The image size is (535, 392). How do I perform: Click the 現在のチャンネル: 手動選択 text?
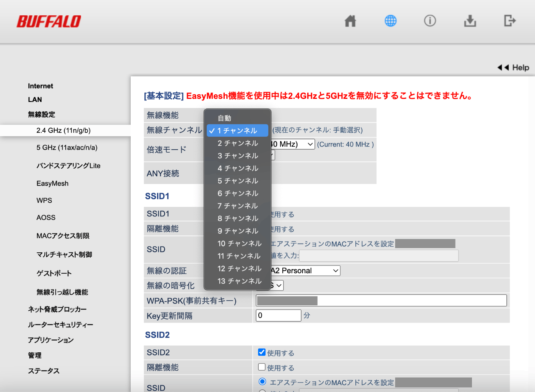pyautogui.click(x=318, y=130)
